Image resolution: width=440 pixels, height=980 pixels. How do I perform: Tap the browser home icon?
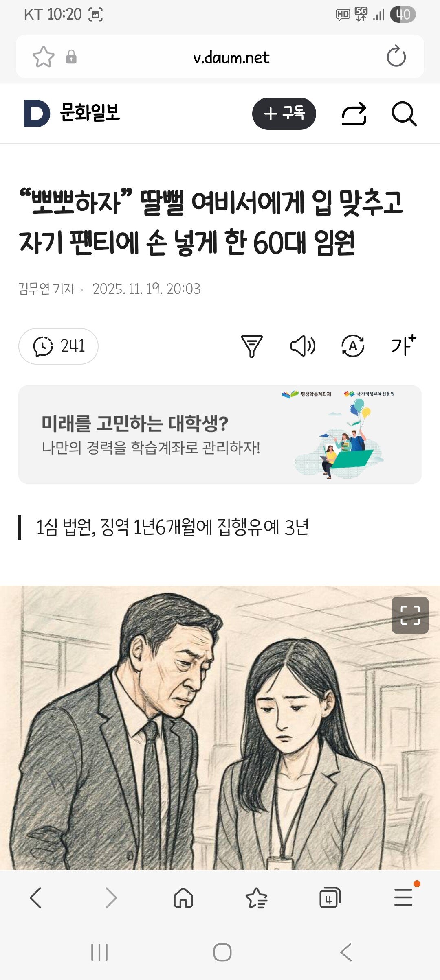183,898
